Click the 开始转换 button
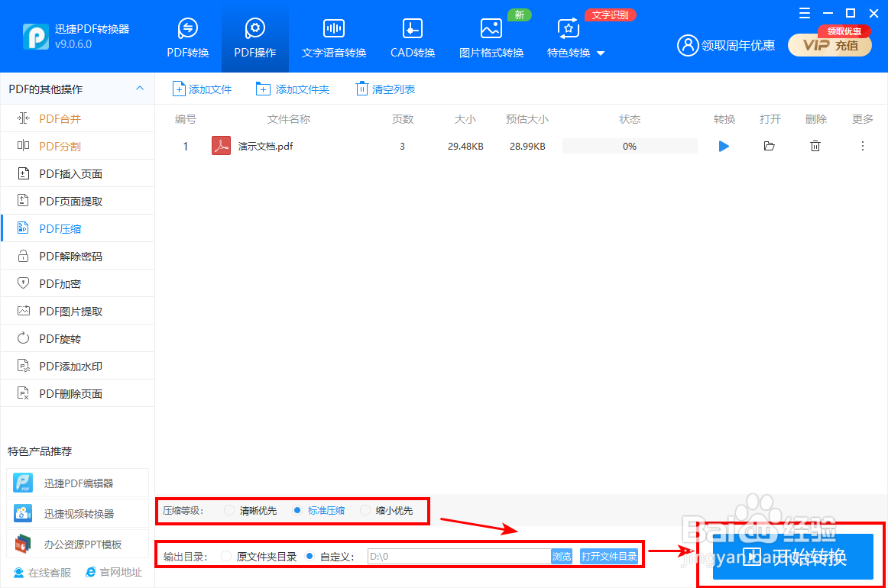This screenshot has height=588, width=888. [x=793, y=556]
